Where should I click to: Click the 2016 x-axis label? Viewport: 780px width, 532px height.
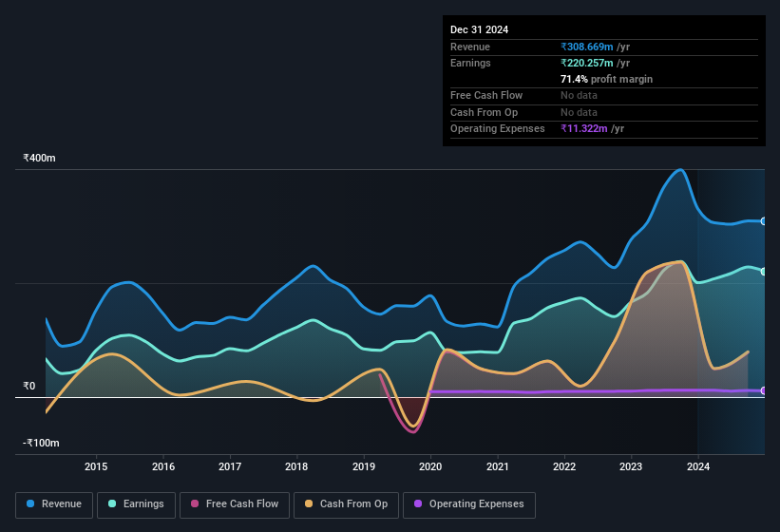click(x=163, y=466)
